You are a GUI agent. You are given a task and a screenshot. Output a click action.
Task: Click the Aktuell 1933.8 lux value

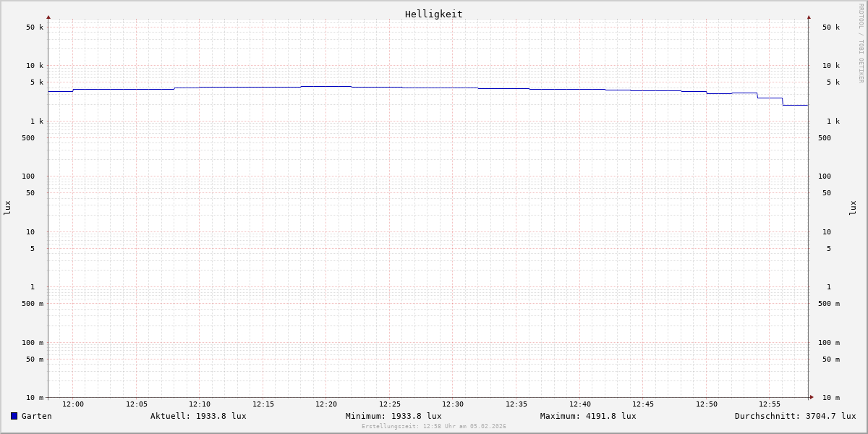(x=198, y=416)
